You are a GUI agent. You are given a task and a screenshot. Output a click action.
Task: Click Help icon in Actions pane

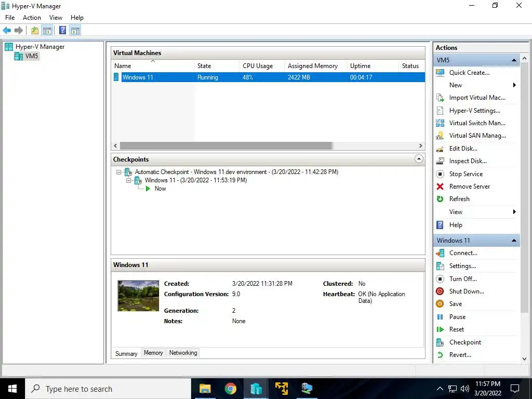[x=440, y=225]
